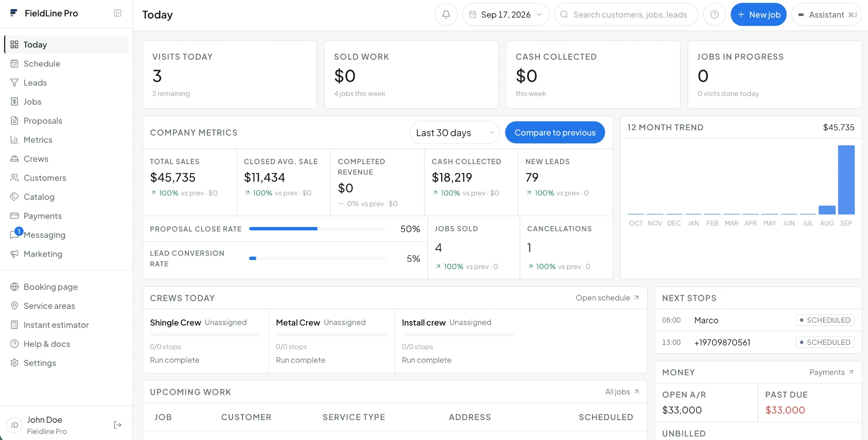This screenshot has height=440, width=868.
Task: Open notifications bell icon
Action: 446,14
